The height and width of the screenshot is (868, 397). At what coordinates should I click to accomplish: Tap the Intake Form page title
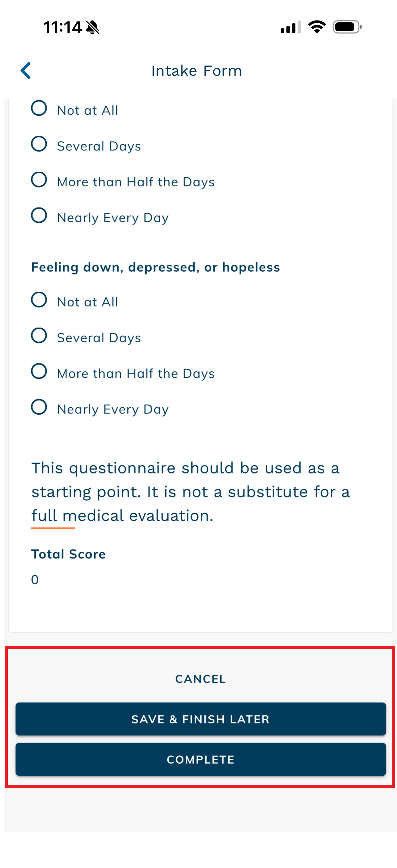[197, 71]
